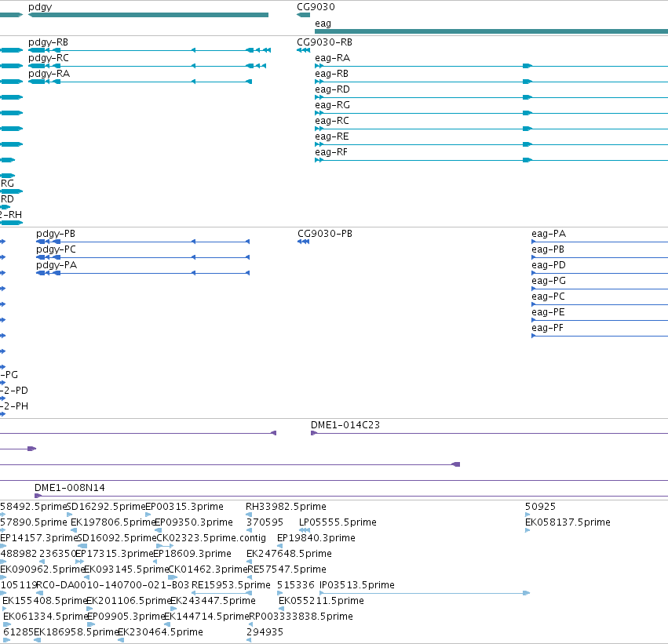Click the DME1-008N14 clone label
668x644 pixels.
pyautogui.click(x=69, y=488)
